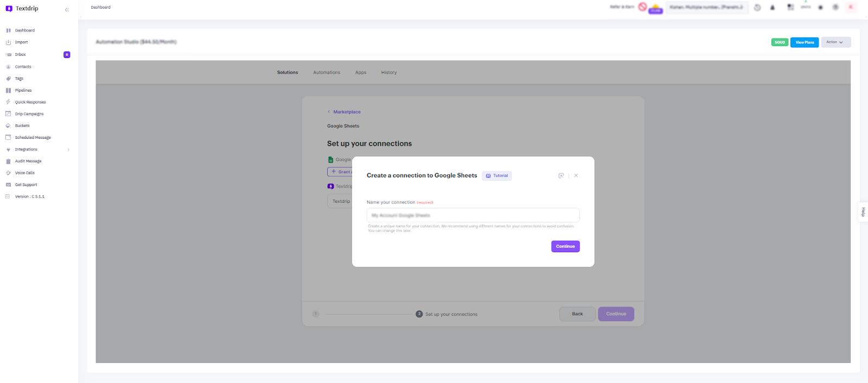
Task: Switch to the Automations tab
Action: click(x=327, y=73)
